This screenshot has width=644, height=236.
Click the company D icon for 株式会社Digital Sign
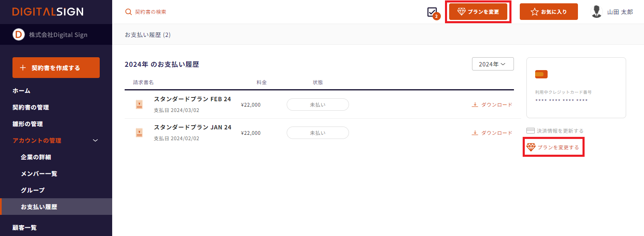click(19, 35)
